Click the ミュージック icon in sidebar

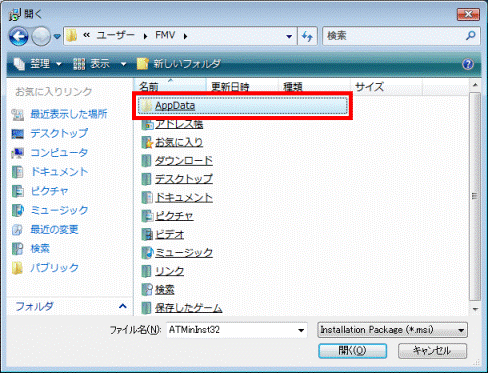(x=18, y=210)
